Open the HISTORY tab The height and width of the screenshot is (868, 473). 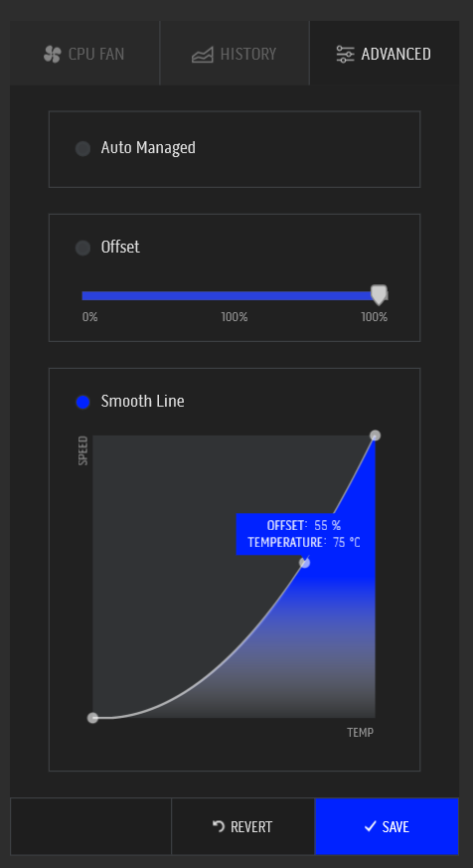tap(235, 53)
